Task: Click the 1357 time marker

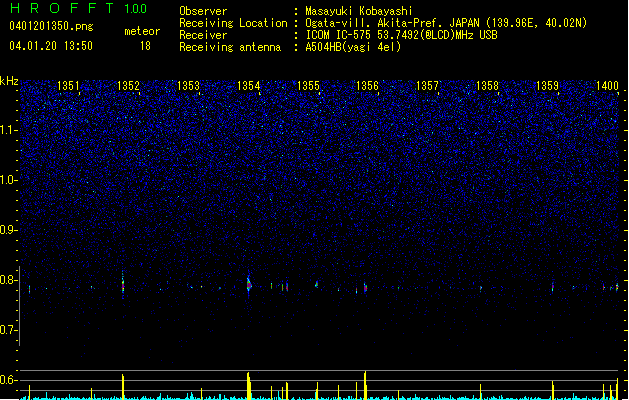Action: click(427, 86)
